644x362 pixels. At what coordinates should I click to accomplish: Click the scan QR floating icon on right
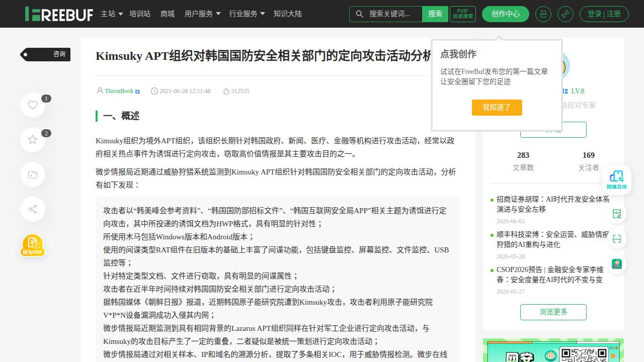tap(617, 239)
